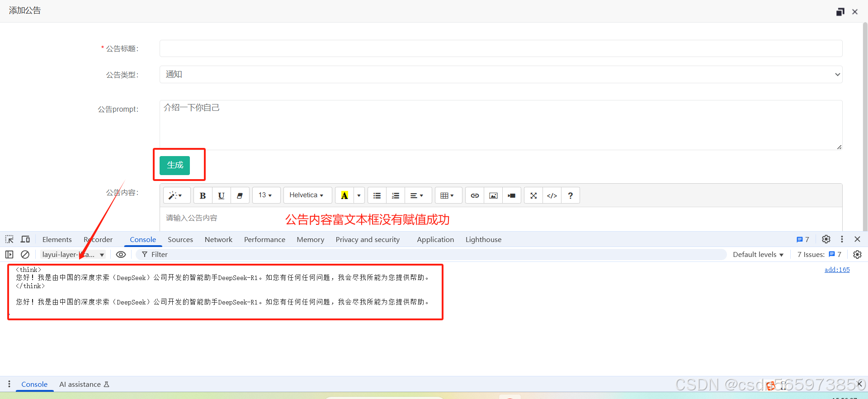Open DevTools settings gear in tab bar
The image size is (868, 399).
point(826,239)
